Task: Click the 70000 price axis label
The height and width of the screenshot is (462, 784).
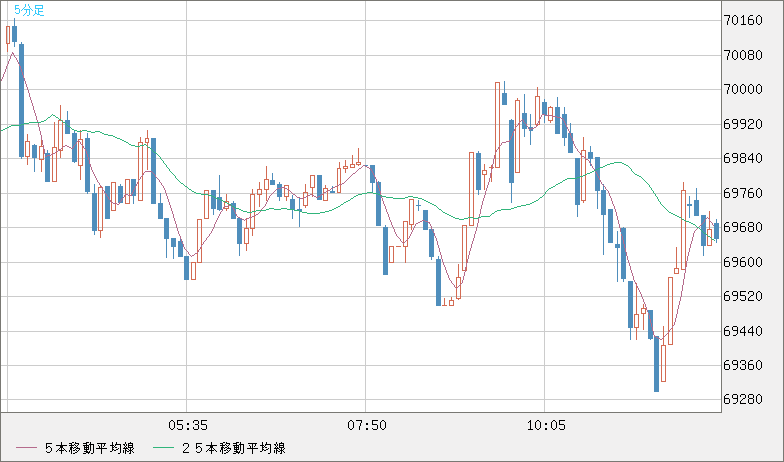Action: click(x=743, y=90)
